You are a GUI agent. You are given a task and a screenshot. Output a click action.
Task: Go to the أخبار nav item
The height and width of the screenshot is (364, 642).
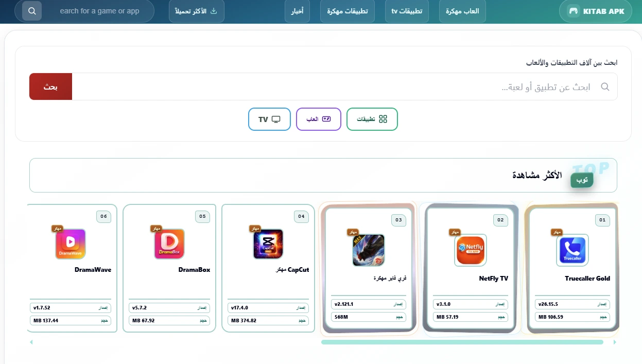click(x=297, y=11)
